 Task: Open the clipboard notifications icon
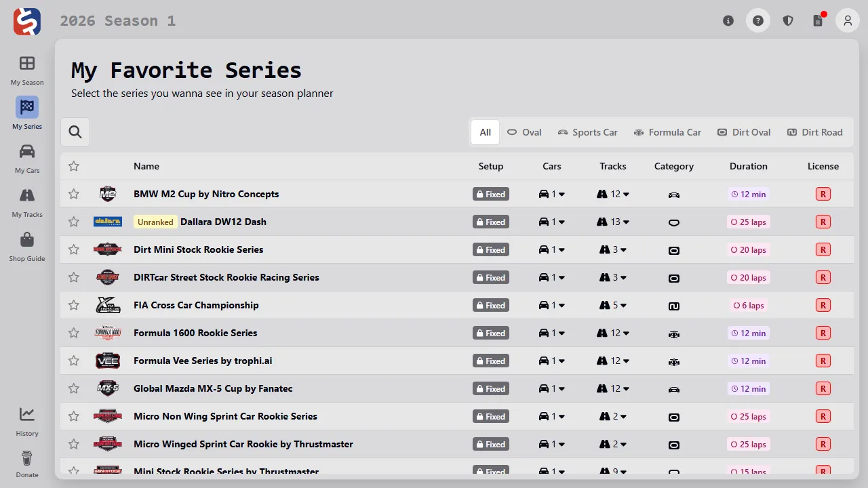click(x=818, y=20)
